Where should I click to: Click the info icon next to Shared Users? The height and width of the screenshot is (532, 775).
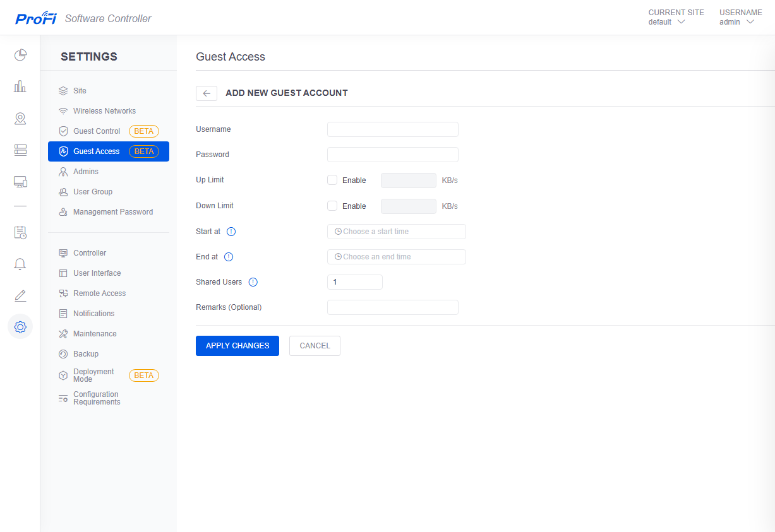(253, 282)
